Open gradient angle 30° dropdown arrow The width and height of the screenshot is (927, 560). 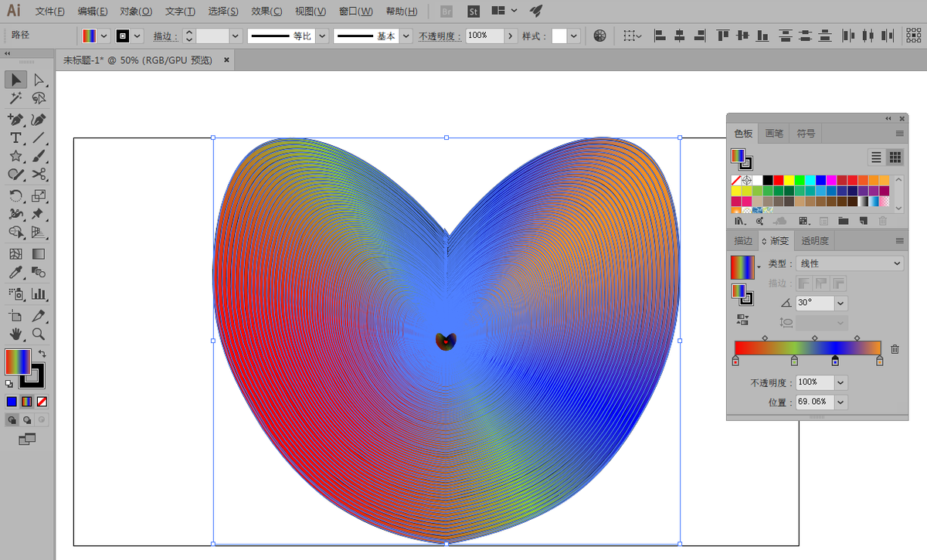[840, 304]
